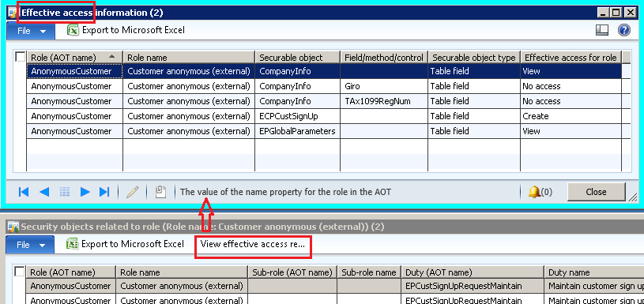Select Customer anonymous (external) in ECPCustSignUp row
The height and width of the screenshot is (304, 644).
coord(189,116)
